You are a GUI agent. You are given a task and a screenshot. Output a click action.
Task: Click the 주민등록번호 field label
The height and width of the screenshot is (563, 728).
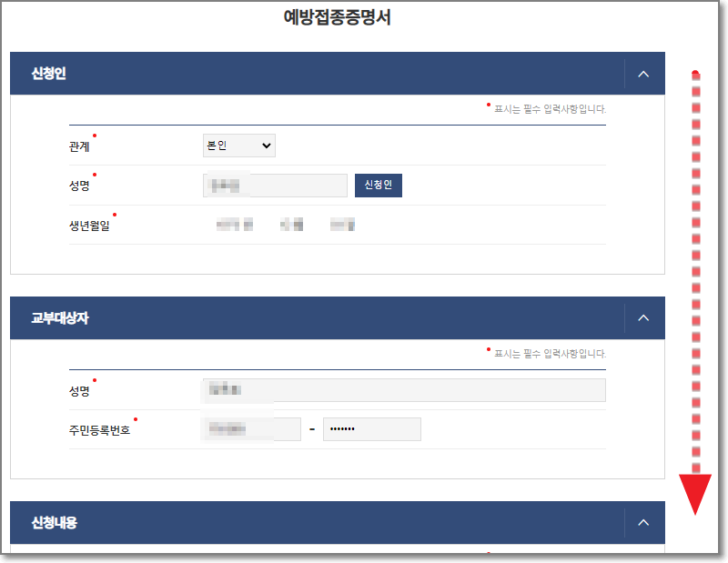tap(99, 430)
